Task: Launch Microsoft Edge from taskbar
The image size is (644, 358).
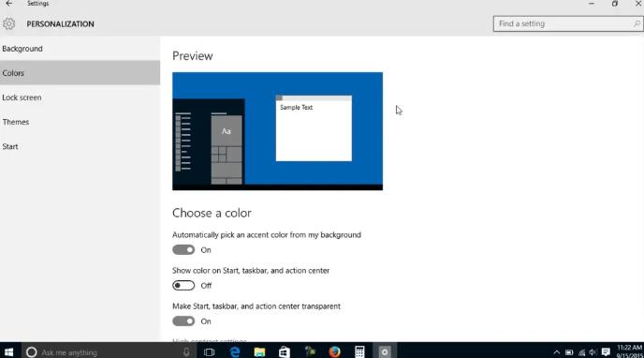Action: (235, 352)
